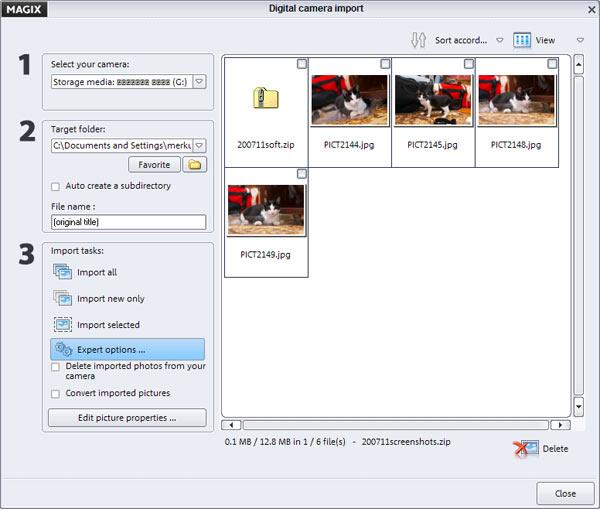Viewport: 600px width, 509px height.
Task: Expand the Sort according dropdown arrow
Action: pos(500,40)
